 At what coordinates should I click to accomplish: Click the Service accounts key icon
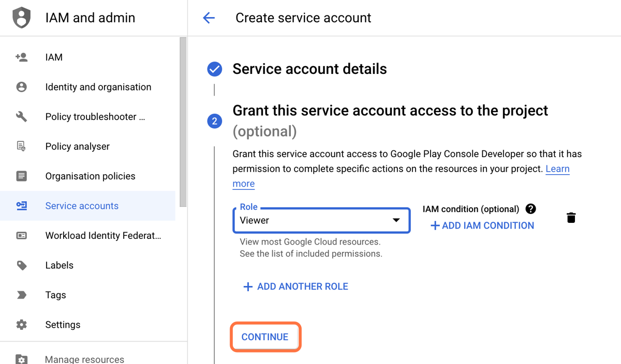pyautogui.click(x=21, y=206)
